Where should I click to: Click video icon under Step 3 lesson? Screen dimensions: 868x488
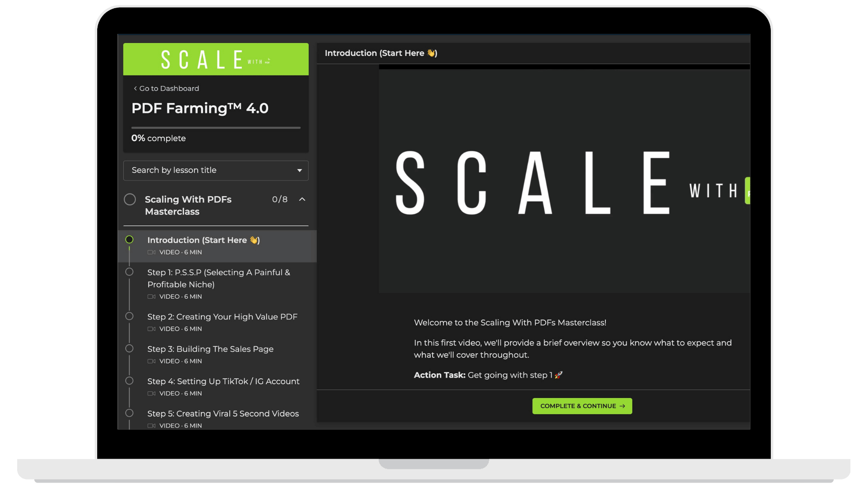coord(151,361)
